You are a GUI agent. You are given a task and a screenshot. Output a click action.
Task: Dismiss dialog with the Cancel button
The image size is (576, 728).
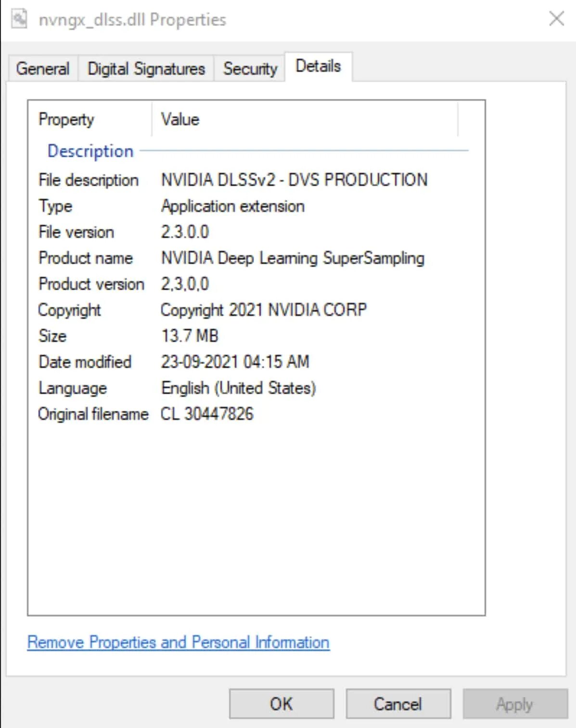pyautogui.click(x=398, y=704)
